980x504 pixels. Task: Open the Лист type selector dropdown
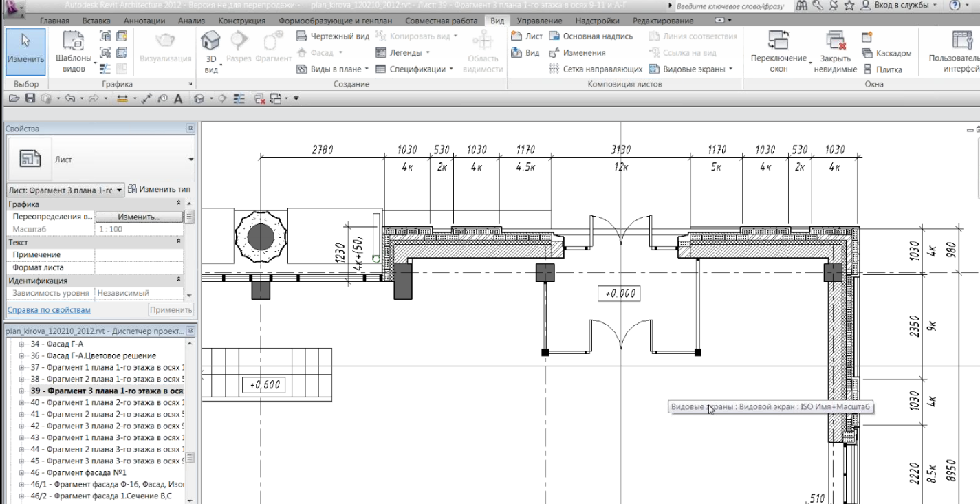(190, 160)
